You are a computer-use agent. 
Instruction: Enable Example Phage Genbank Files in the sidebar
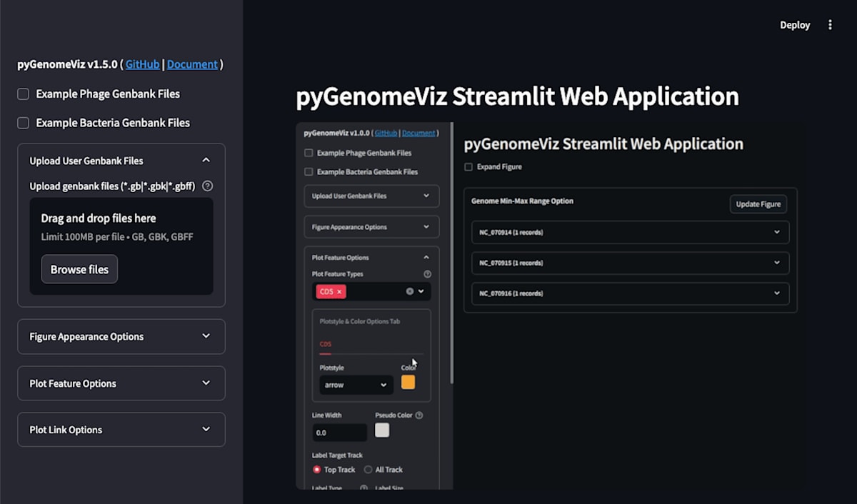(24, 94)
